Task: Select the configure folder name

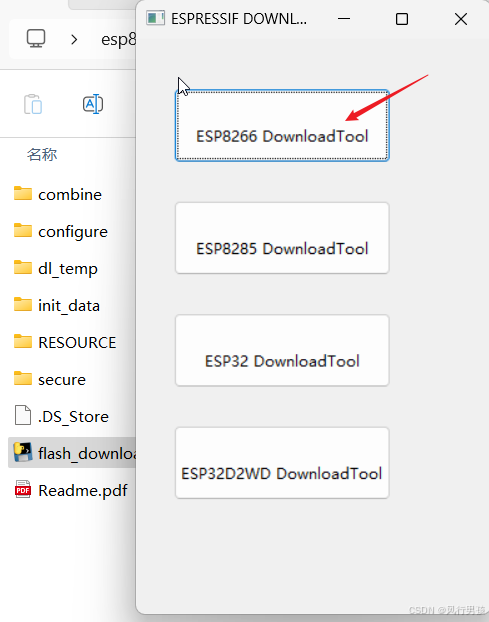Action: (73, 232)
